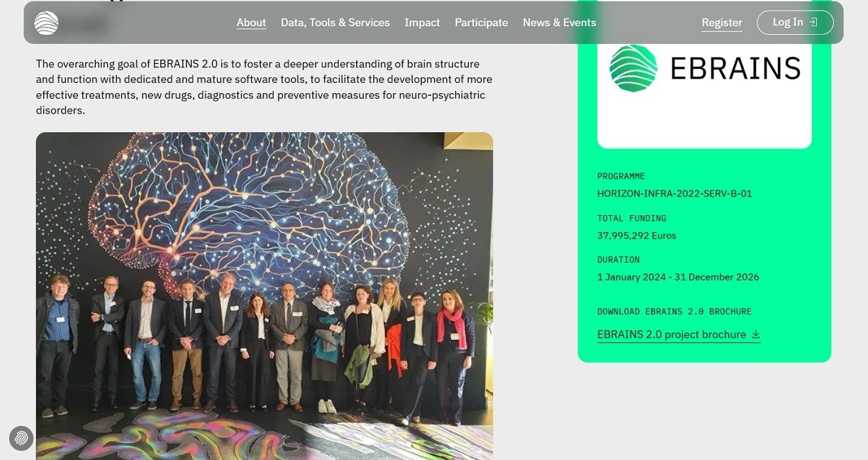
Task: Click the login arrow icon in Log In button
Action: point(813,22)
